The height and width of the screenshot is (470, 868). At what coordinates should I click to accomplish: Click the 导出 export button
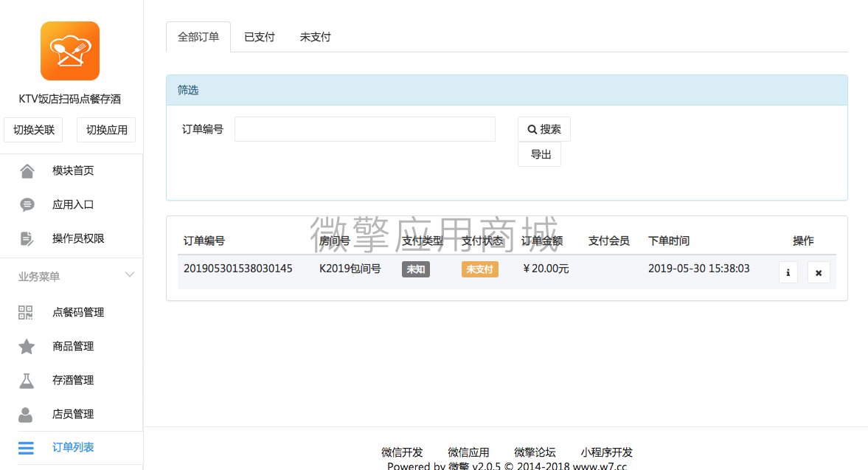click(x=540, y=154)
